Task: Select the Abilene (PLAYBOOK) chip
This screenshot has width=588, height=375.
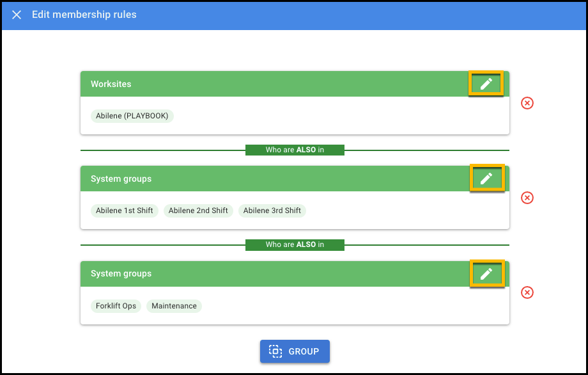Action: click(132, 116)
